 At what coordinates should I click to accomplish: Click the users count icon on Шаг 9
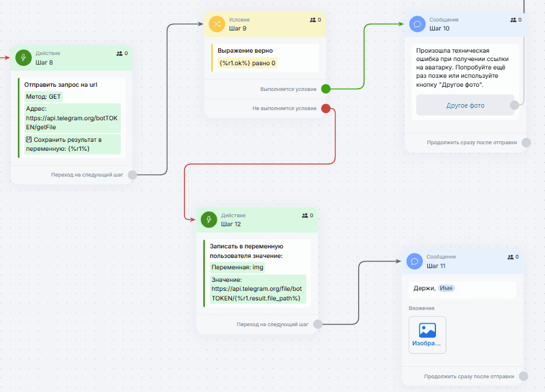(x=313, y=20)
